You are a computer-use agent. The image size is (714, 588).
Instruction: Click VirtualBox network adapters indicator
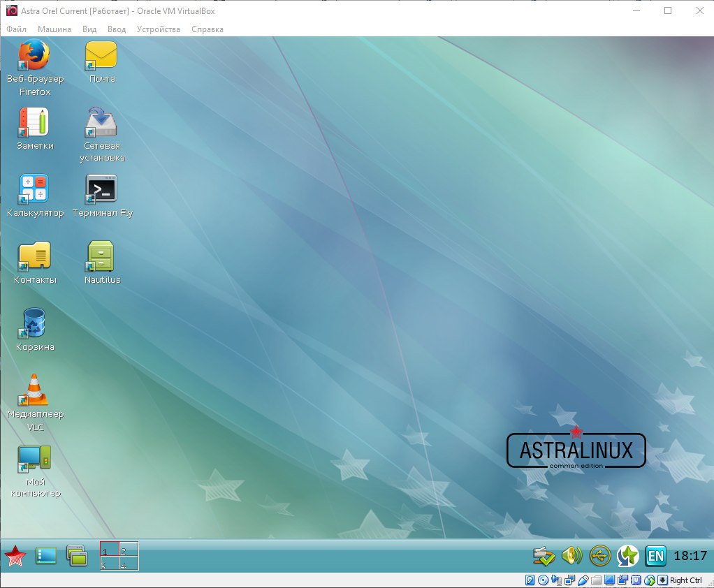click(x=569, y=580)
